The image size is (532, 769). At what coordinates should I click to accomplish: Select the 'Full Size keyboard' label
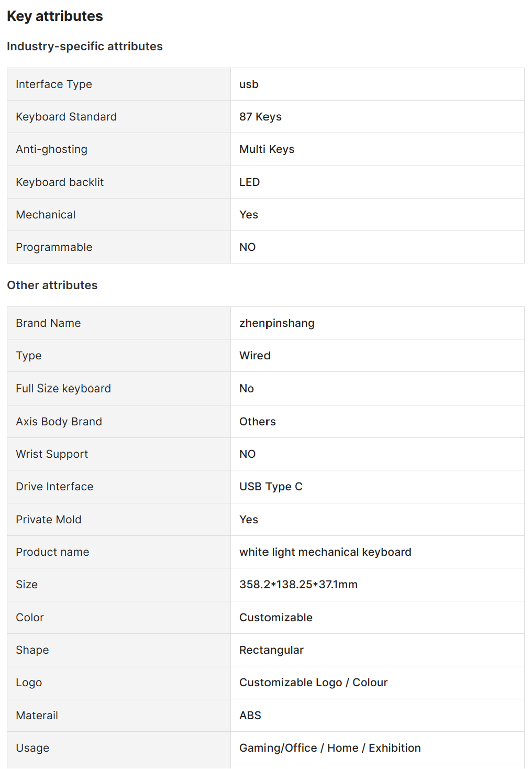(63, 389)
